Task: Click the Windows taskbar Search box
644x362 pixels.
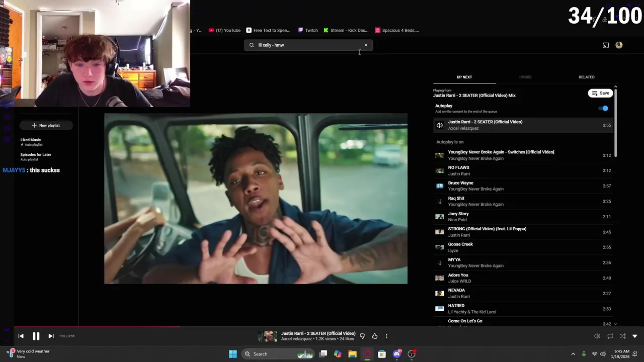Action: [x=278, y=354]
